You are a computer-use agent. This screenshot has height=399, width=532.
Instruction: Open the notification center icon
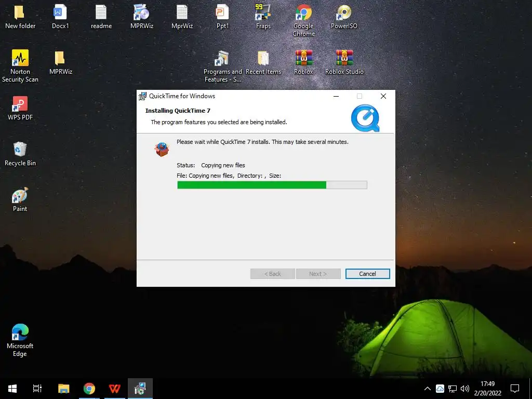[515, 389]
